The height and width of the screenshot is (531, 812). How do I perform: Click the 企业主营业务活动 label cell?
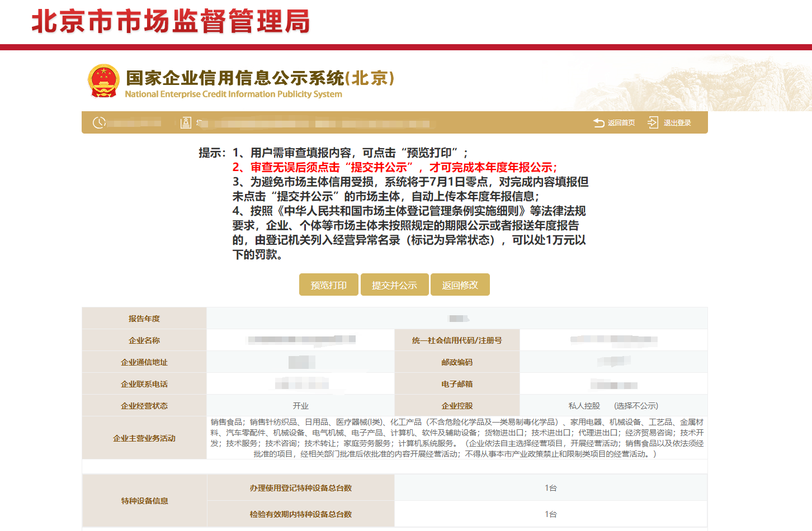(144, 438)
